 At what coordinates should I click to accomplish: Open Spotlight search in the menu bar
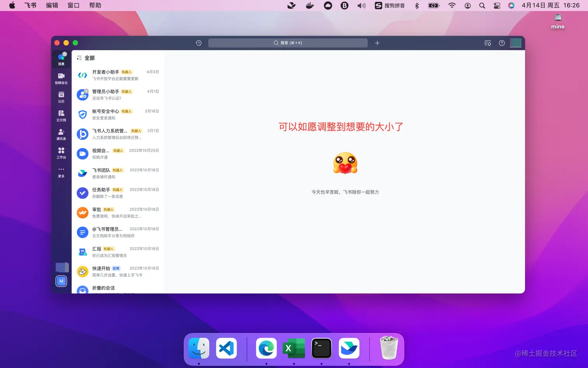click(482, 5)
